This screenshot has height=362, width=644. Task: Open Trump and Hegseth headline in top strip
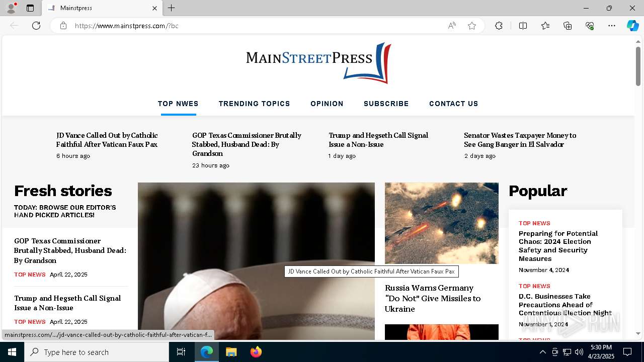[378, 140]
